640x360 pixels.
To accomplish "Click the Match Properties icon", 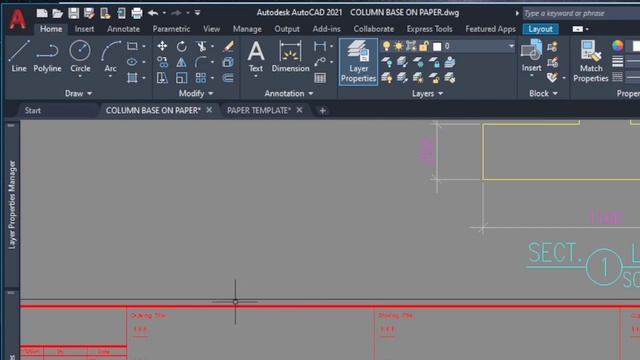I will pos(591,61).
